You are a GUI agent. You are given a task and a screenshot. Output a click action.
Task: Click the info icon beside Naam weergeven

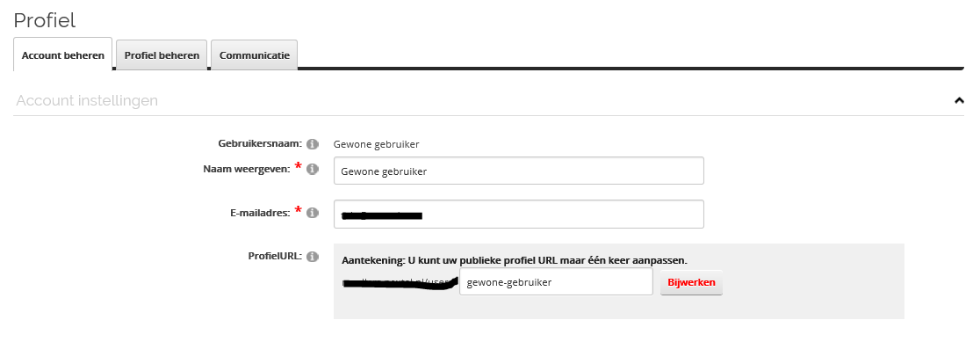(313, 169)
